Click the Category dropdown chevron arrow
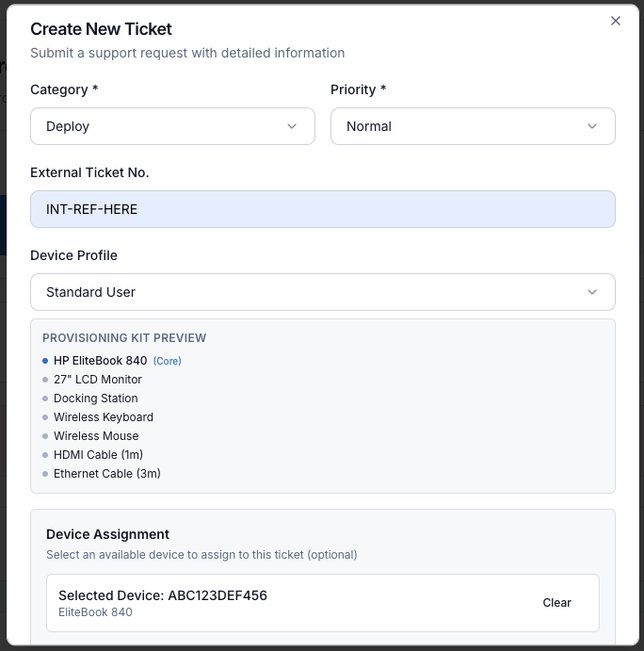Image resolution: width=644 pixels, height=651 pixels. [x=292, y=126]
